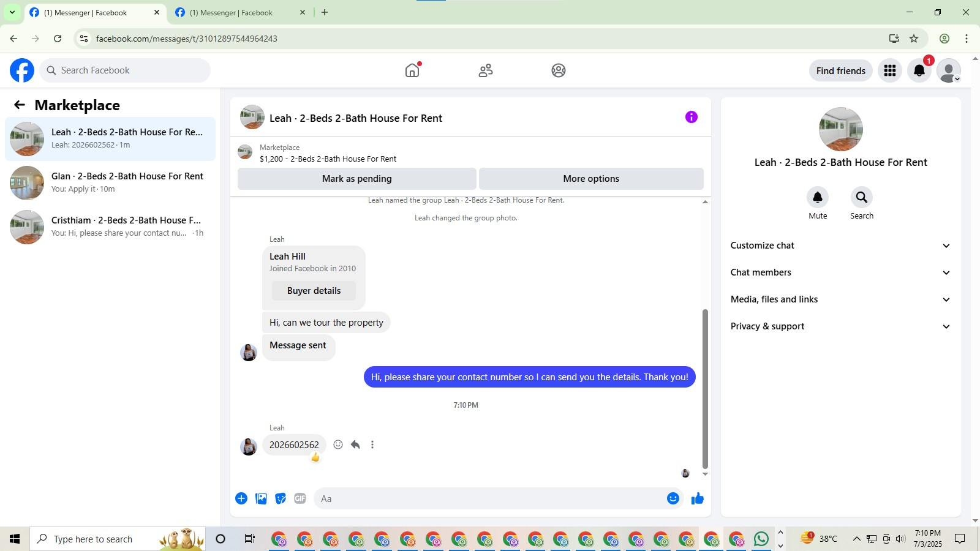The width and height of the screenshot is (980, 551).
Task: Click the browser address bar URL
Action: tap(186, 39)
